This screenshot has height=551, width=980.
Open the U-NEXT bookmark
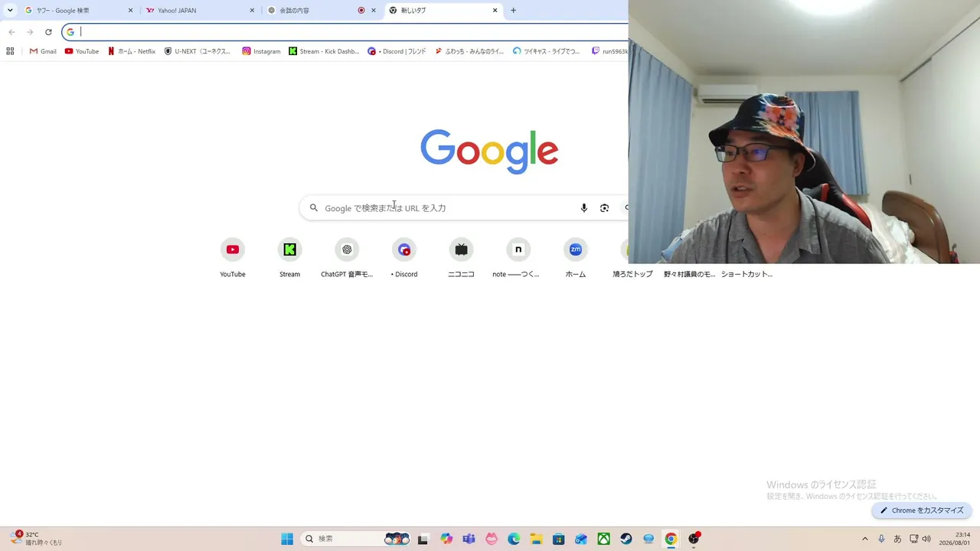point(198,51)
